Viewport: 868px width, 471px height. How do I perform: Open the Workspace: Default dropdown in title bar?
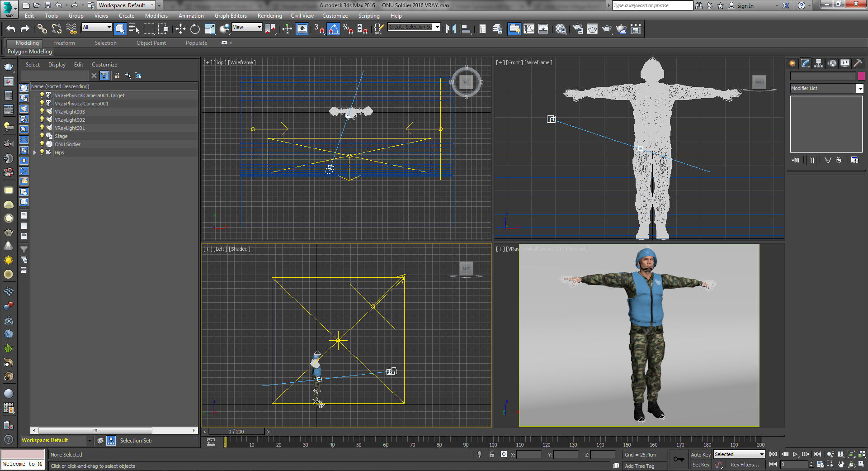pyautogui.click(x=126, y=5)
